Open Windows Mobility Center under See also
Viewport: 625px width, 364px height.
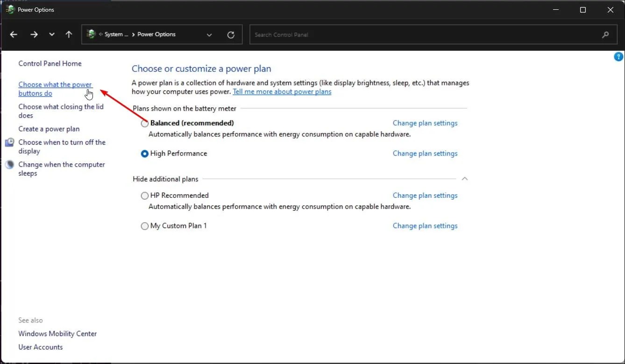click(57, 334)
